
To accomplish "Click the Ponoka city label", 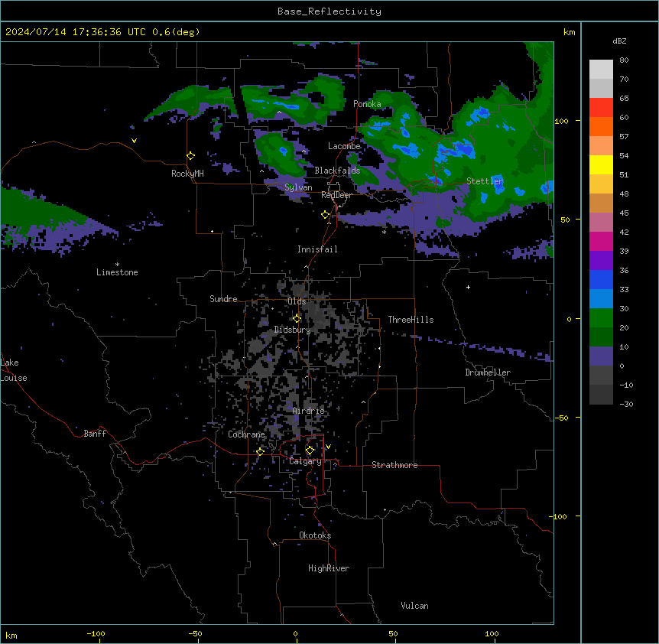I will (x=367, y=104).
